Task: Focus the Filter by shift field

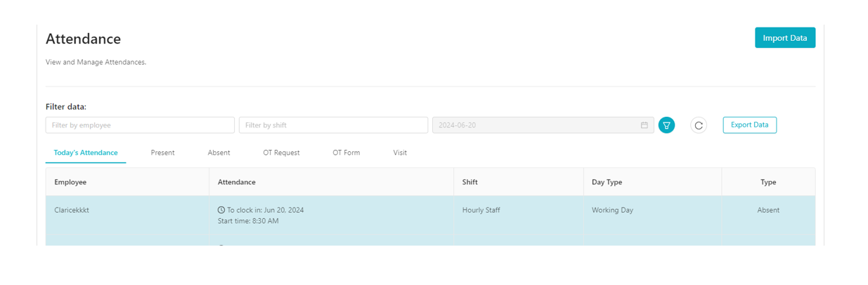Action: coord(333,125)
